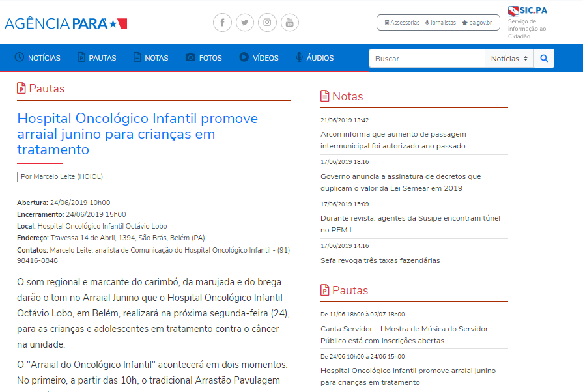The height and width of the screenshot is (392, 583).
Task: Open the Vídeos section
Action: (259, 58)
